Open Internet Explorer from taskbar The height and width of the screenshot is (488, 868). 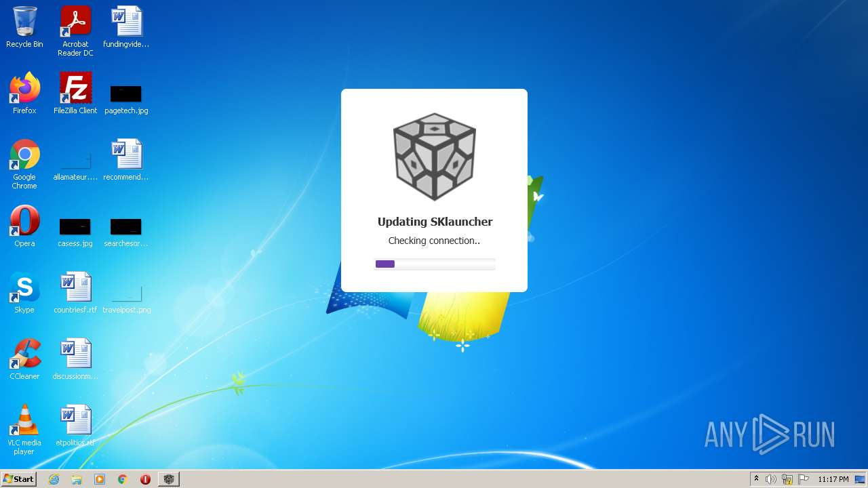54,479
